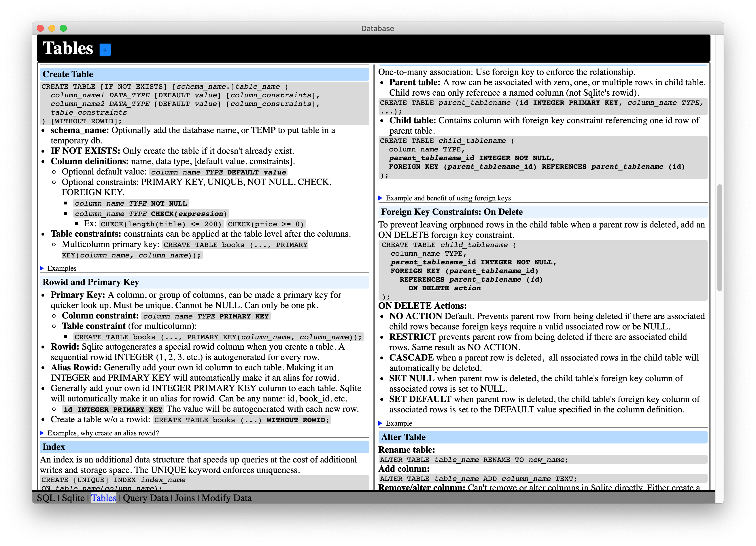Click the vertical scrollbar thumb
Image resolution: width=756 pixels, height=546 pixels.
pyautogui.click(x=719, y=238)
